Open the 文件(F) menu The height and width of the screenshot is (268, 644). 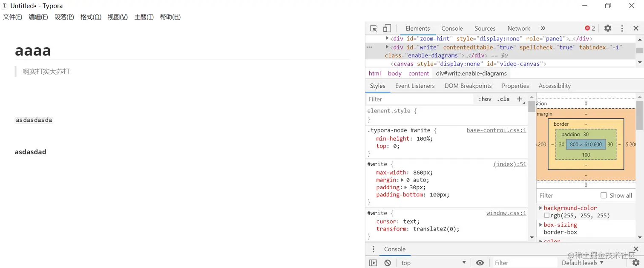[13, 17]
